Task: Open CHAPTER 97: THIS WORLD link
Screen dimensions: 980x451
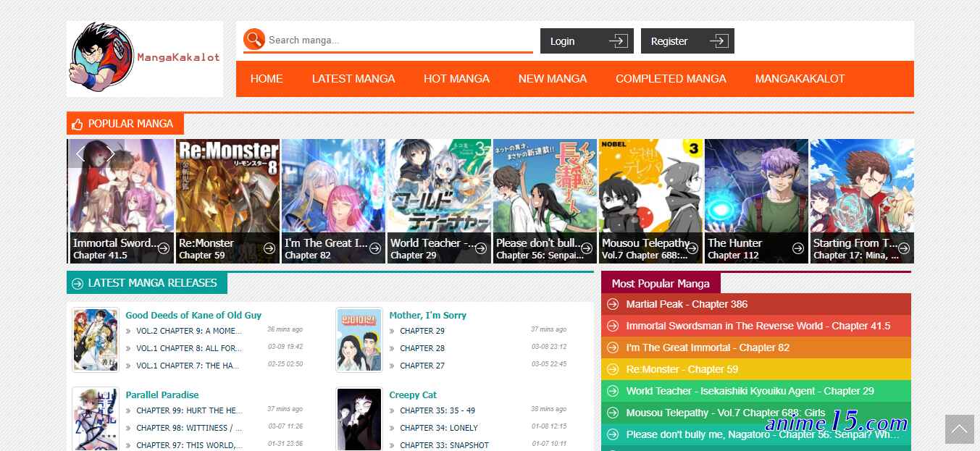Action: (x=189, y=445)
